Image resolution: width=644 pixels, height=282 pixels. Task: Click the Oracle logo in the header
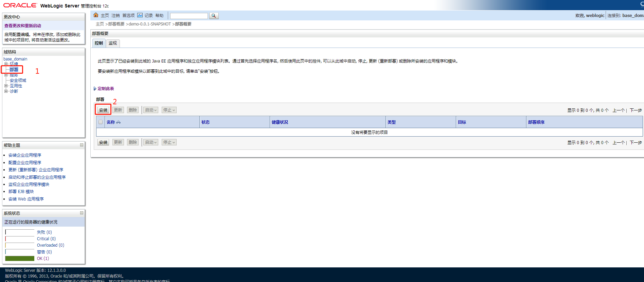pos(20,5)
